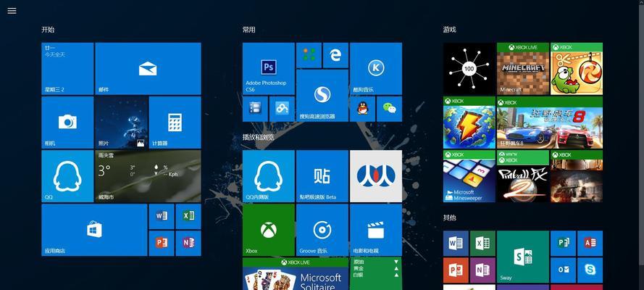Launch the large QQ tile in 开始 group
The image size is (644, 290).
click(67, 176)
